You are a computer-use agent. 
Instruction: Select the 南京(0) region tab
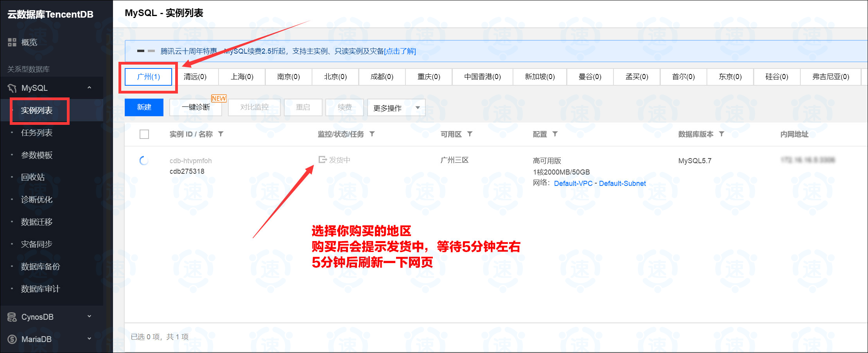[x=289, y=77]
